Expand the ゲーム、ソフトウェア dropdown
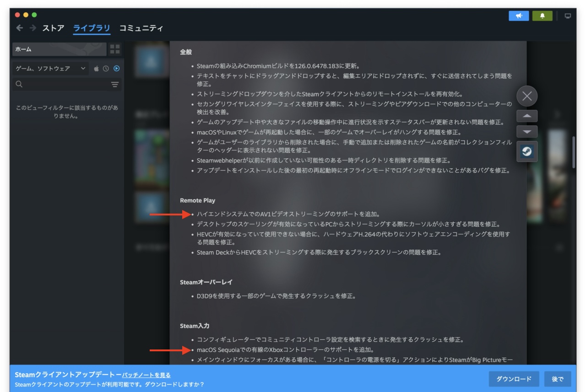Viewport: 586px width, 392px height. click(50, 69)
